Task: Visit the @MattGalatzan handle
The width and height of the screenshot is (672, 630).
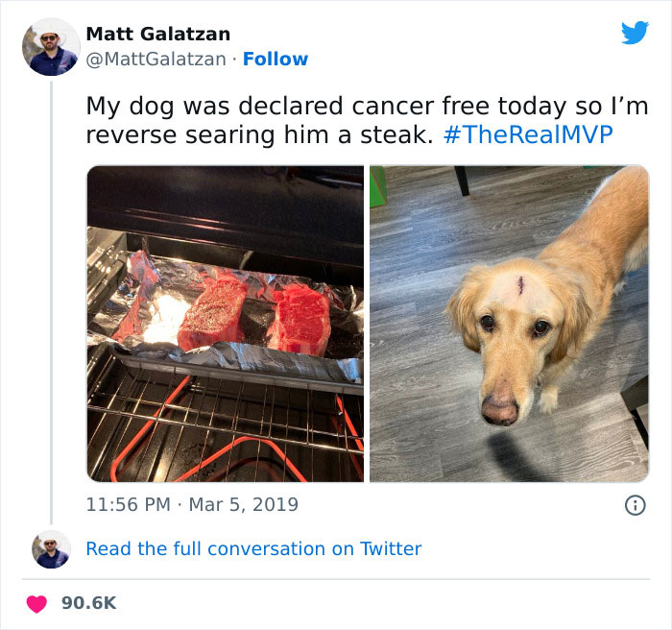Action: pyautogui.click(x=156, y=60)
